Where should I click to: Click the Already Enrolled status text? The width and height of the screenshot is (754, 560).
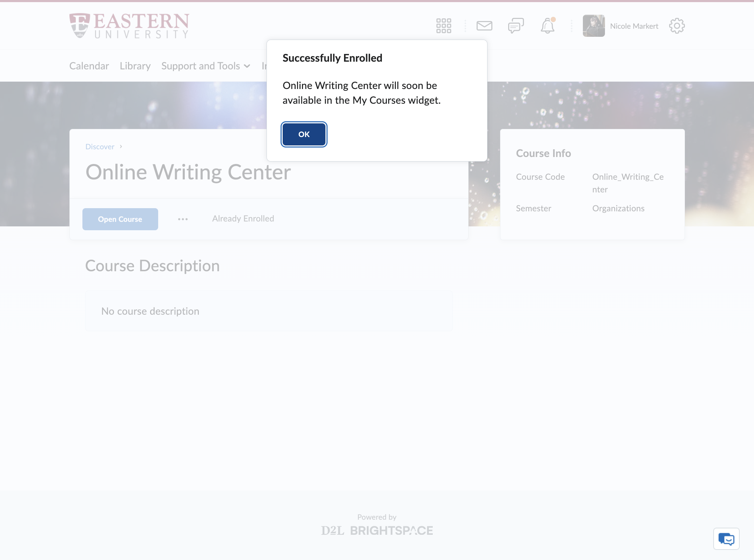pyautogui.click(x=243, y=219)
